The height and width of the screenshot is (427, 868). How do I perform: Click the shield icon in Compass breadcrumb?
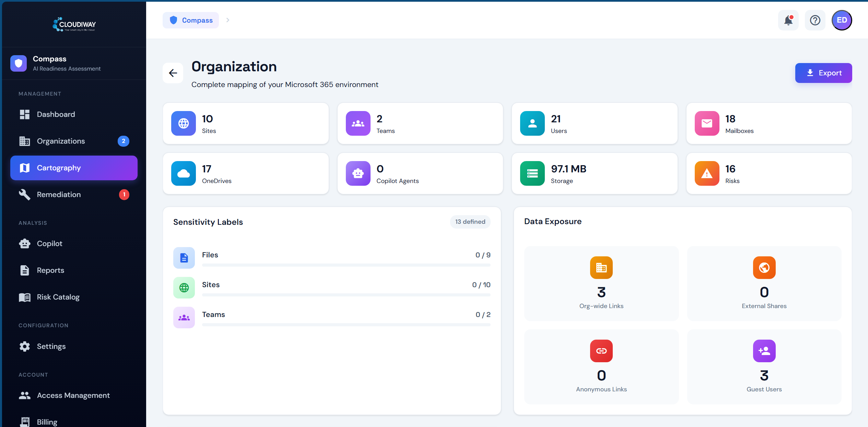(174, 20)
